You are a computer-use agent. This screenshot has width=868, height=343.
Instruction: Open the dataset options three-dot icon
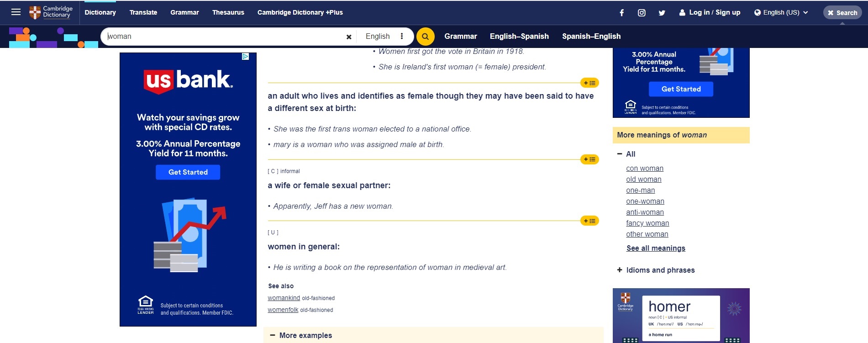coord(402,36)
